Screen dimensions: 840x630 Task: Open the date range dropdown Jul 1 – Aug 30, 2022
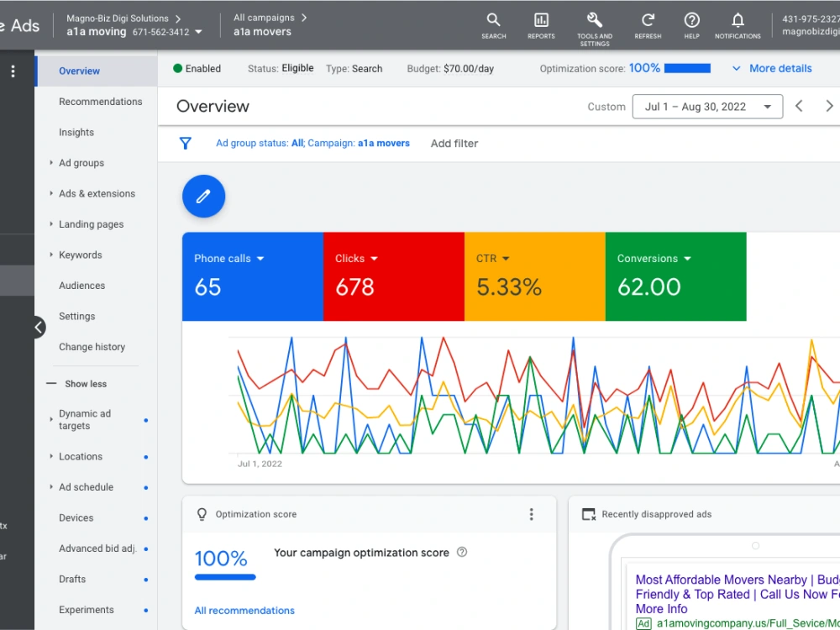[x=707, y=107]
